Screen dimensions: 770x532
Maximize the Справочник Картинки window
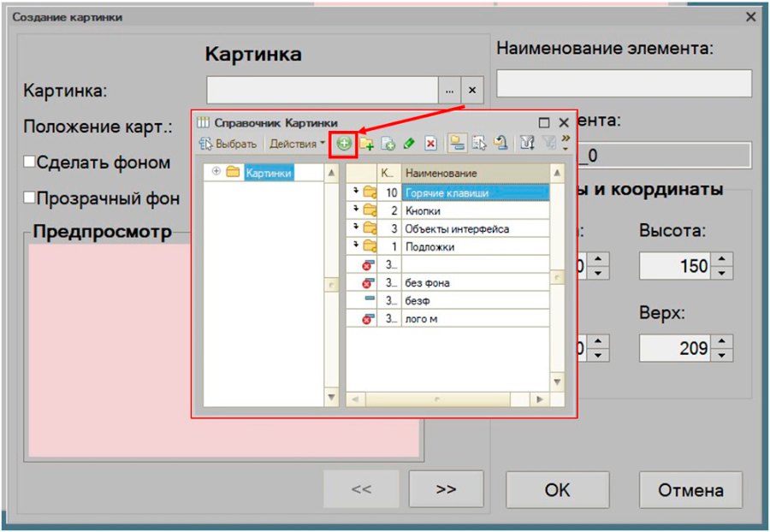544,122
